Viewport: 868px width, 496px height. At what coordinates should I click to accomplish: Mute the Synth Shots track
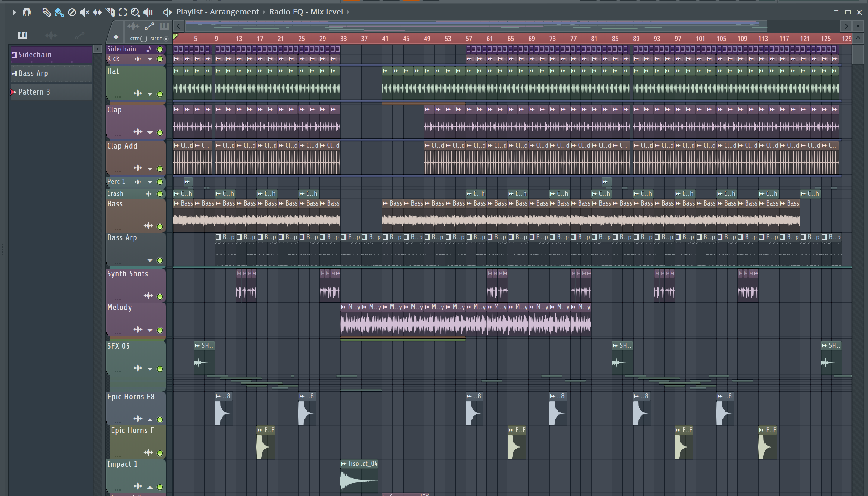[160, 297]
